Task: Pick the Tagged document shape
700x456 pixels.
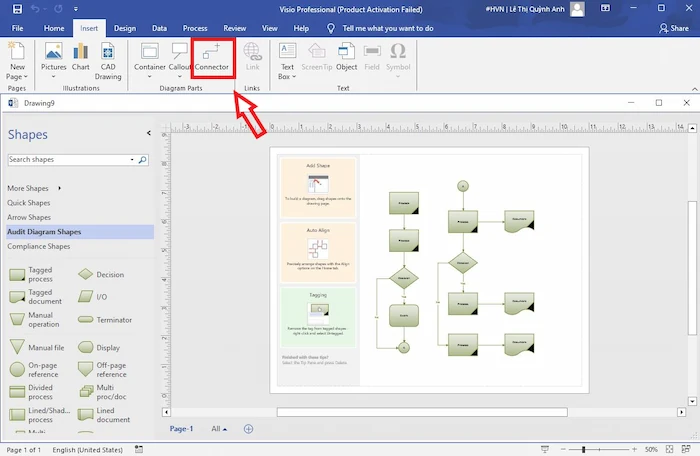Action: (x=36, y=297)
